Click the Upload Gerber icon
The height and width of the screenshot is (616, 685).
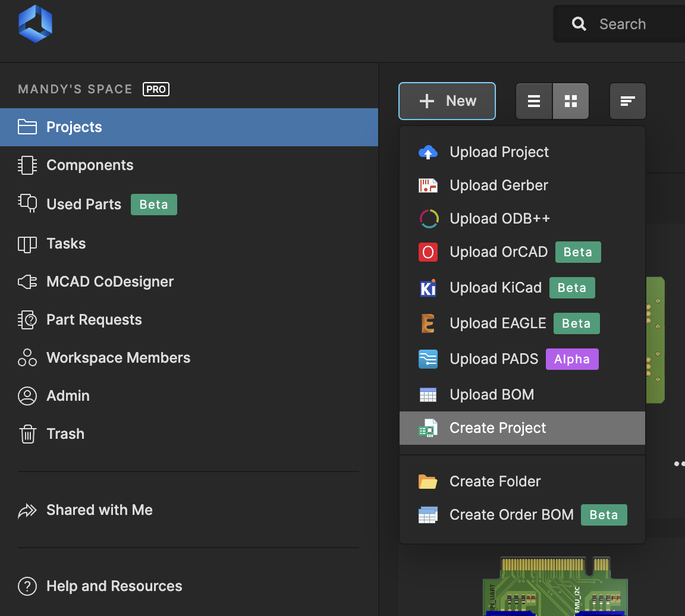click(x=428, y=186)
